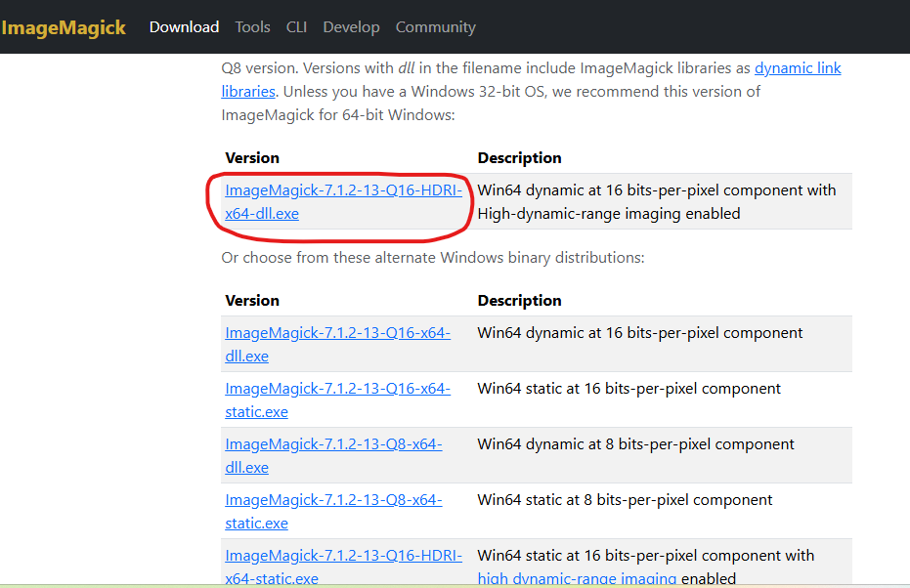Open the CLI menu item

coord(296,27)
